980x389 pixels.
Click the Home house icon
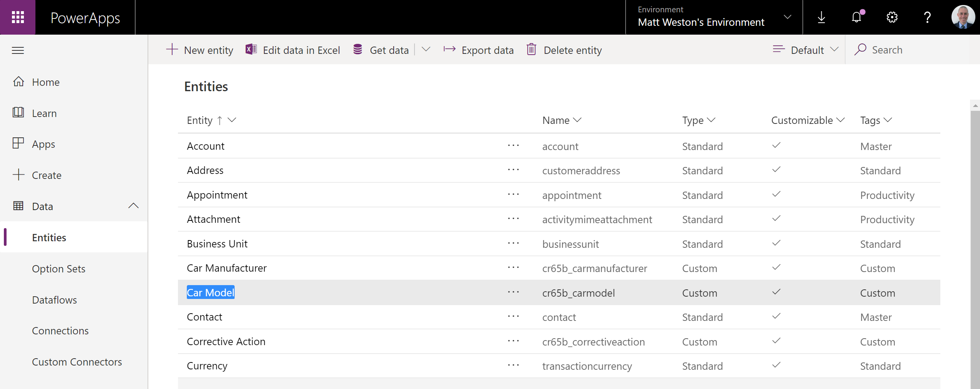pos(18,82)
